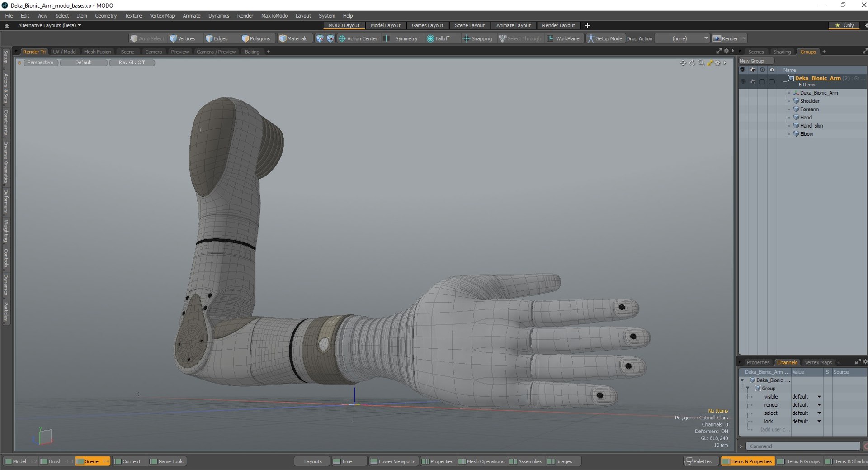This screenshot has height=470, width=868.
Task: Toggle visibility eye for Deka_Bionic_Arm group
Action: click(x=743, y=81)
